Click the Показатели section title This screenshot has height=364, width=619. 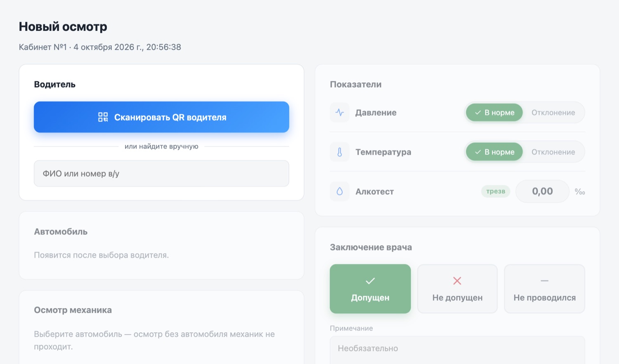tap(356, 84)
